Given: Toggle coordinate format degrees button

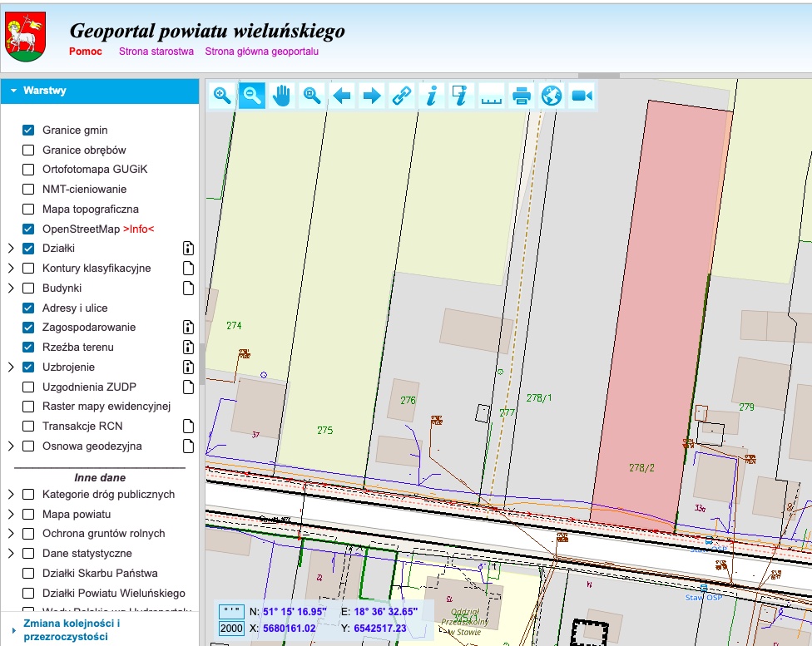Looking at the screenshot, I should (x=231, y=611).
